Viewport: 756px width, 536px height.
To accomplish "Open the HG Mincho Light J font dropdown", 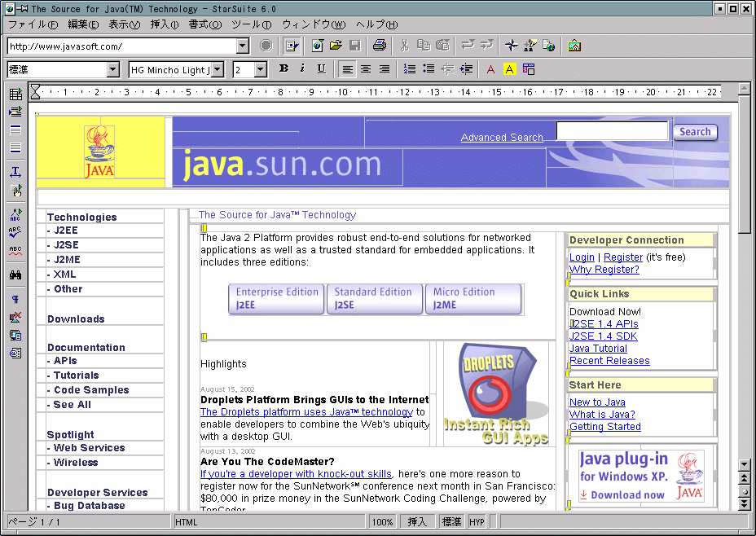I will click(x=218, y=69).
